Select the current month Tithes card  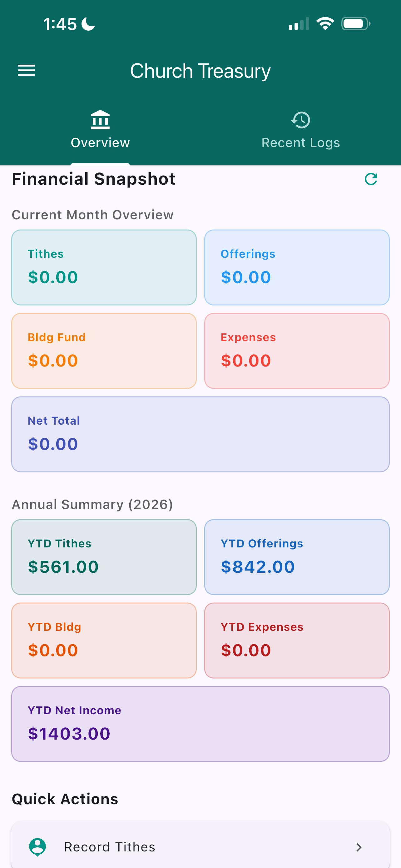click(104, 267)
